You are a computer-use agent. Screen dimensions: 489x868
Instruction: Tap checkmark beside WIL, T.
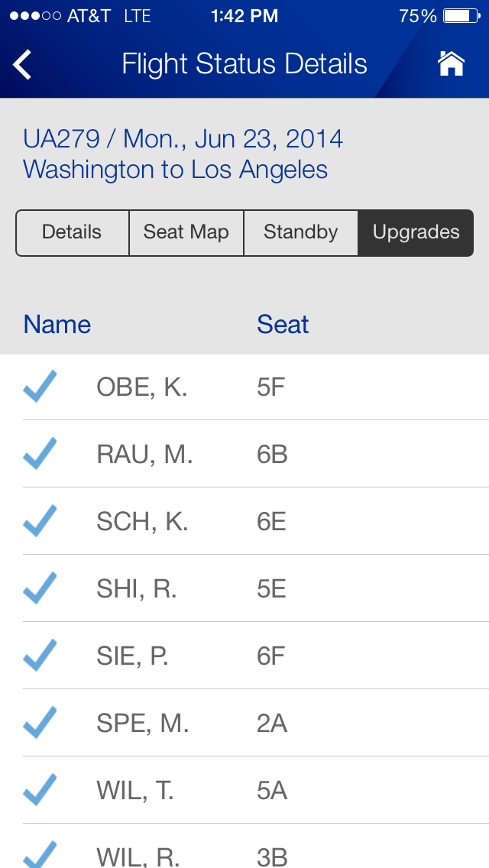point(40,790)
